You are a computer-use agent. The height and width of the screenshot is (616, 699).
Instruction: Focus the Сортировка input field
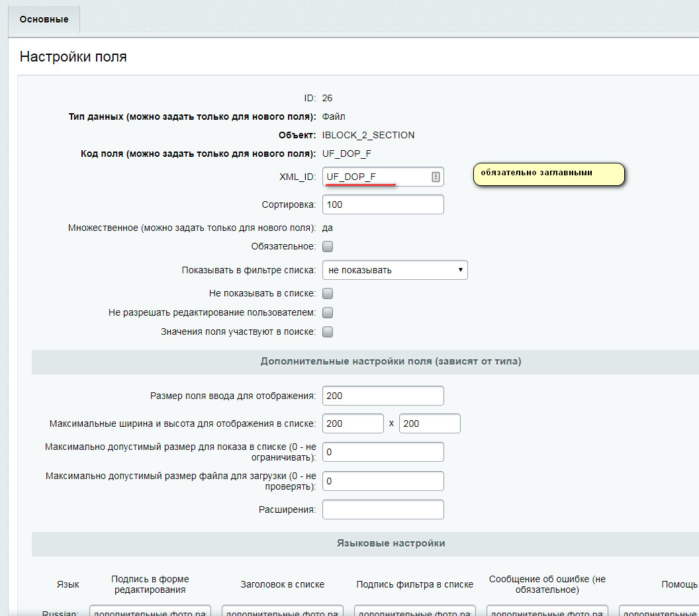coord(383,204)
